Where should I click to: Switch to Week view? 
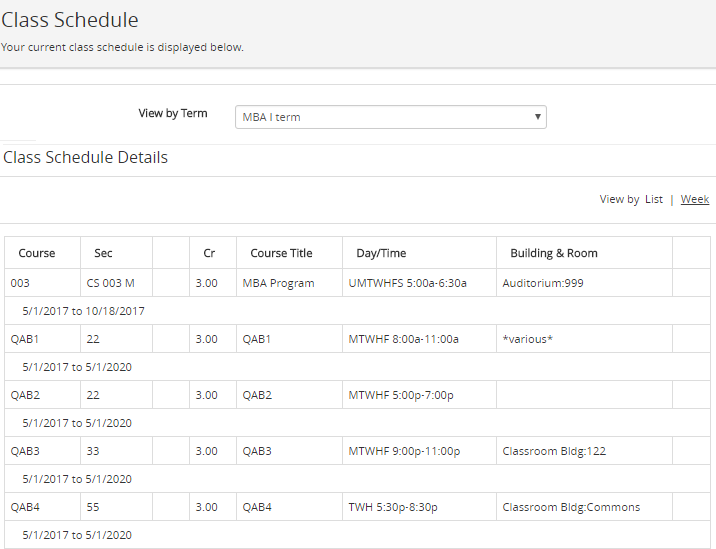(694, 199)
